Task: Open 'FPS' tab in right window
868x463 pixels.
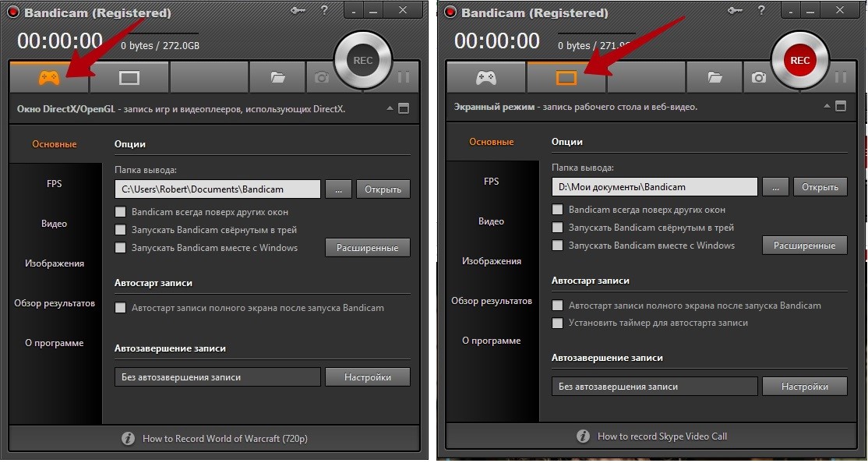Action: pyautogui.click(x=492, y=182)
